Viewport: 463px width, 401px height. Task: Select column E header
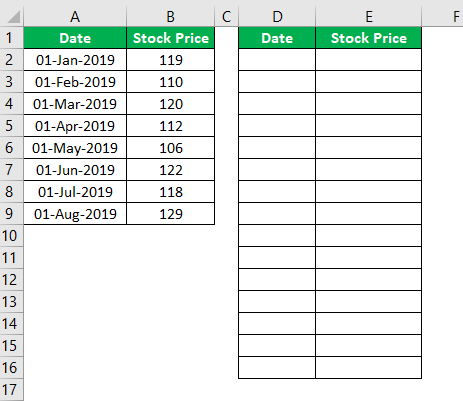click(368, 16)
